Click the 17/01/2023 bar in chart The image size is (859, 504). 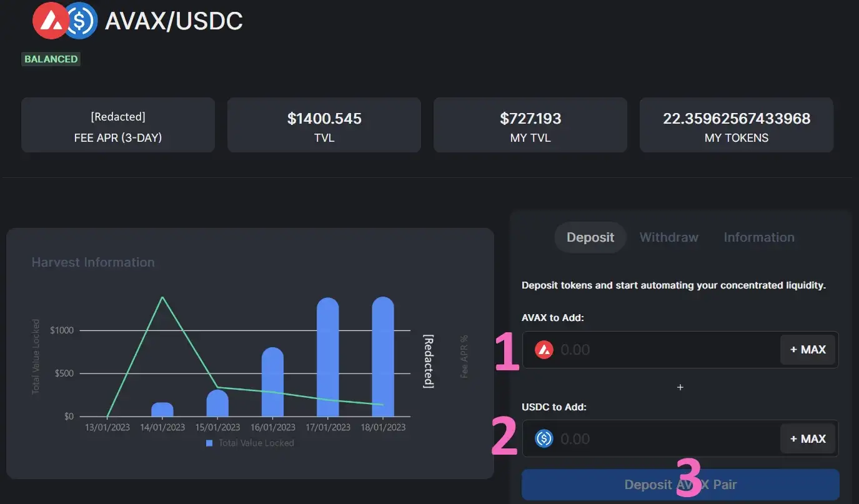tap(328, 357)
